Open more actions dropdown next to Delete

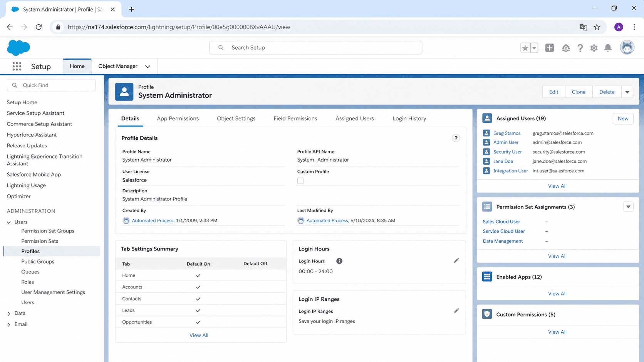point(627,92)
